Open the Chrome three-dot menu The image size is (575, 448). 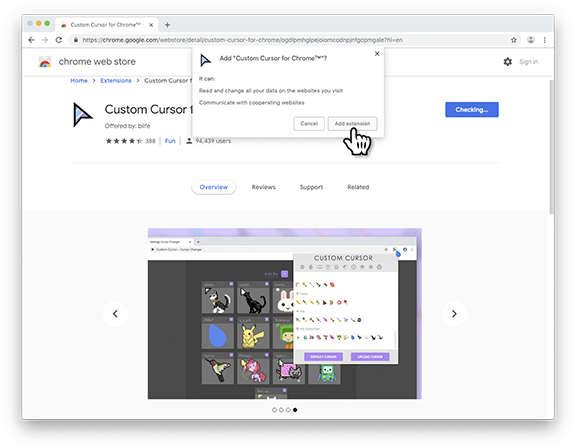click(x=545, y=40)
